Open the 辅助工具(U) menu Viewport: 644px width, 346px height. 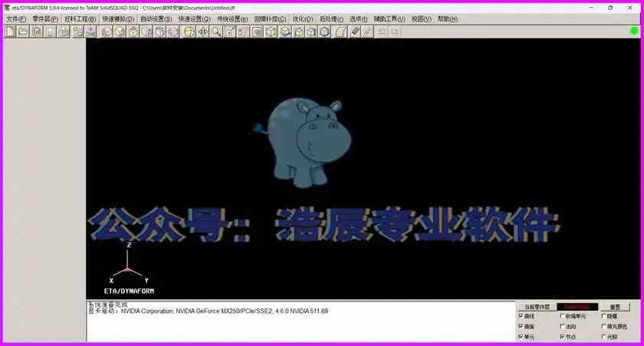(389, 19)
